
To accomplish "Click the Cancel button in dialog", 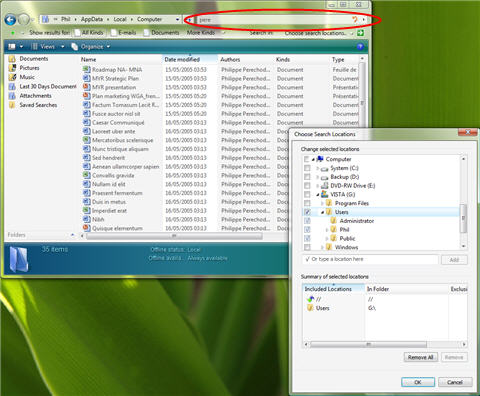I will [455, 382].
